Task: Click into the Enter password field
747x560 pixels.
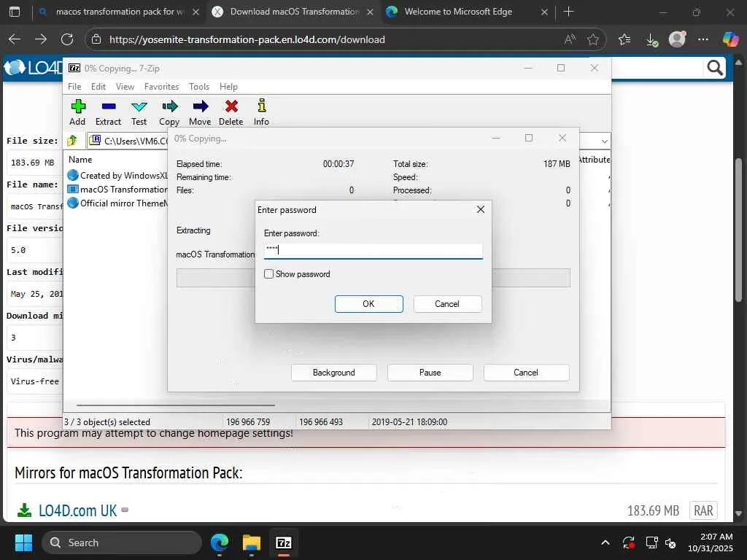Action: (x=373, y=251)
